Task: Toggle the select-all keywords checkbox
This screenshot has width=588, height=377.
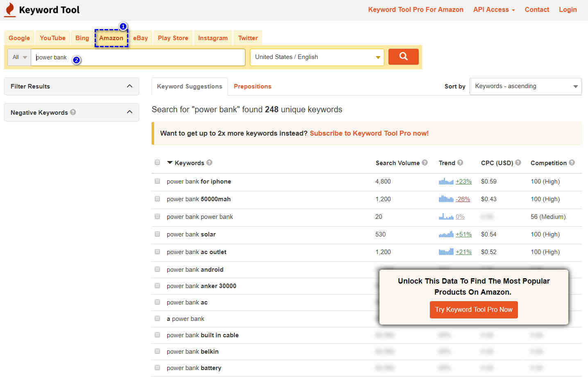Action: tap(157, 162)
